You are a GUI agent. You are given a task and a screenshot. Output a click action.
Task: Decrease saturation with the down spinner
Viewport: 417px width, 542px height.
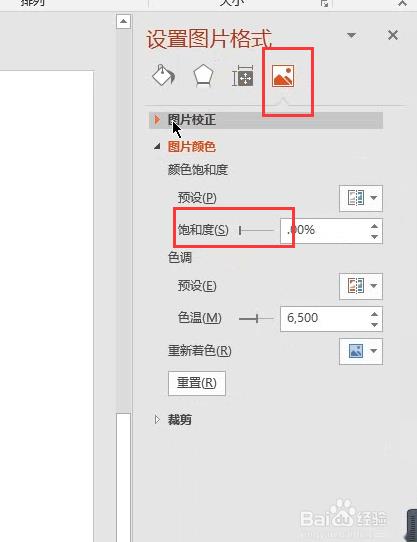click(374, 237)
